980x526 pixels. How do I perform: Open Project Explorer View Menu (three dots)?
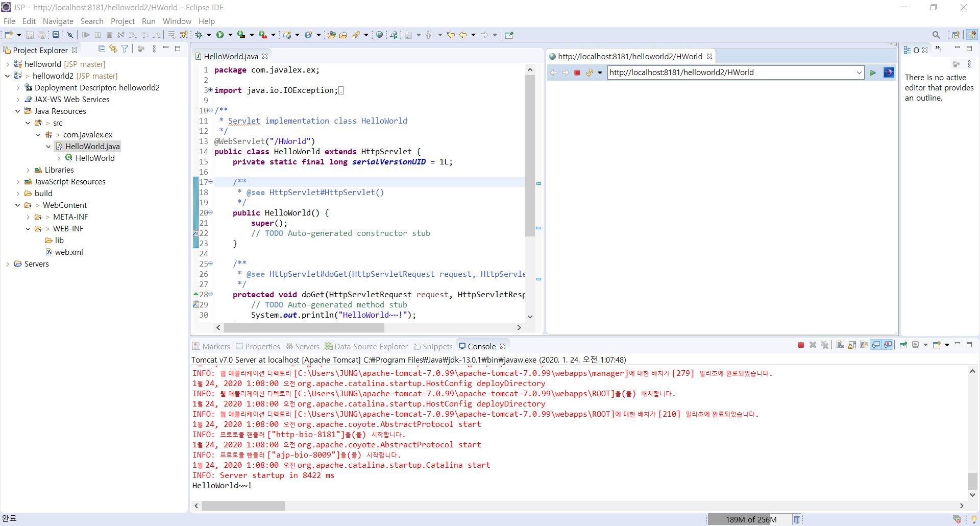(x=154, y=49)
